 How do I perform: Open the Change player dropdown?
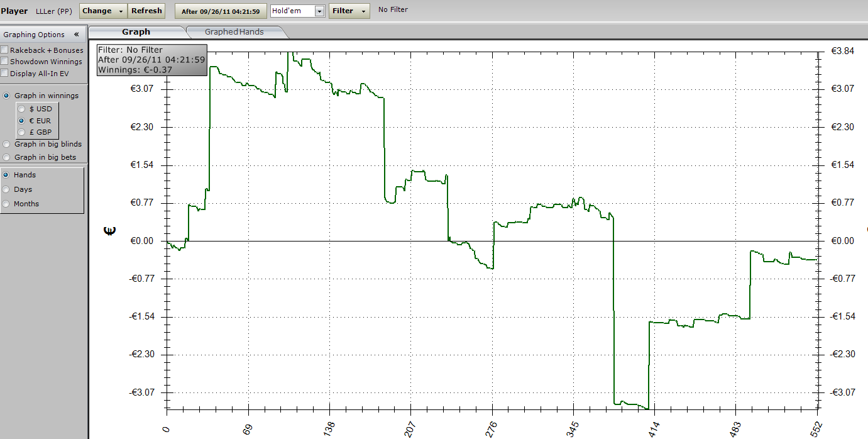[x=103, y=11]
